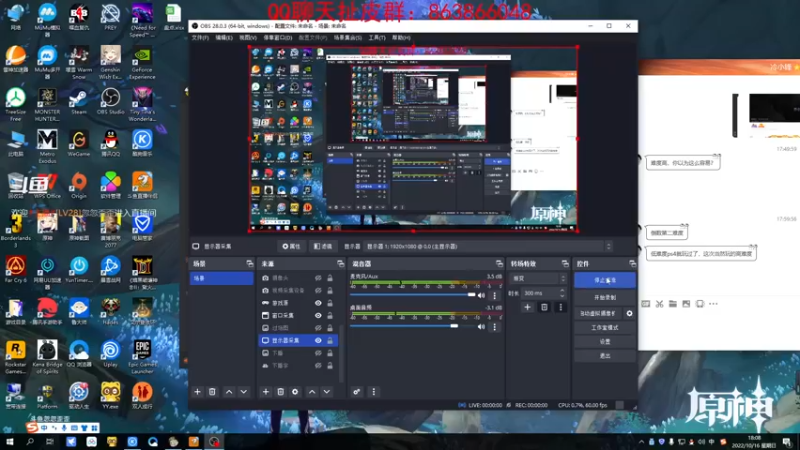800x450 pixels.
Task: Mute the 桌面音频 speaker icon
Action: (481, 327)
